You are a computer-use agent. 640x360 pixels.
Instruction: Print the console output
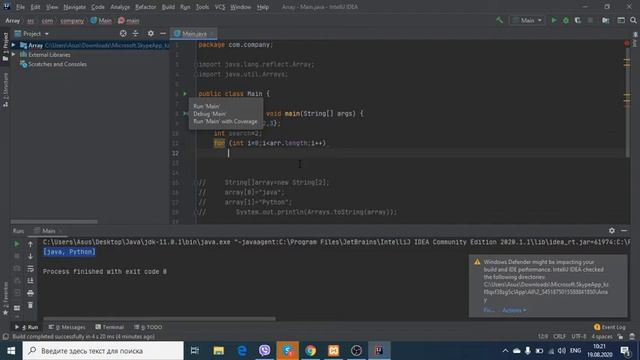[30, 293]
